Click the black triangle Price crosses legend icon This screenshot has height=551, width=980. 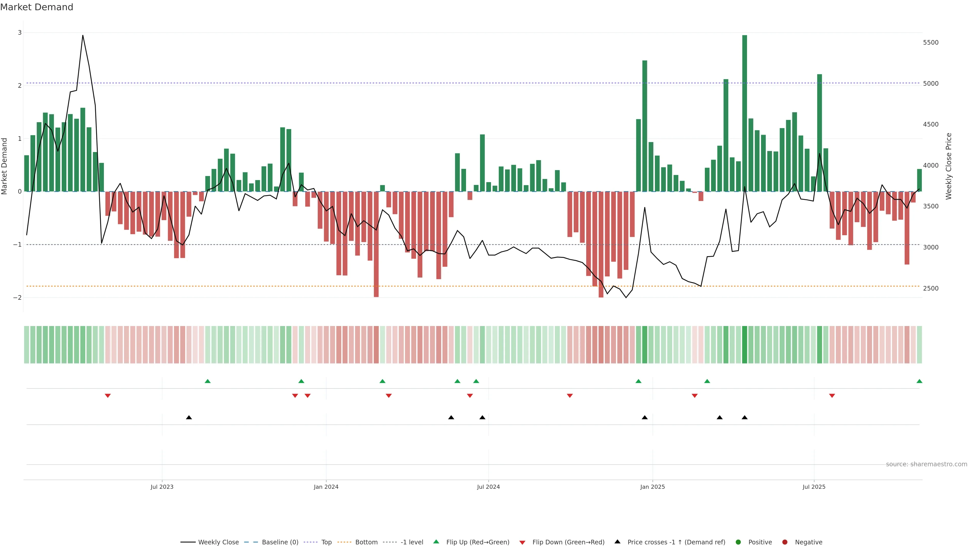[617, 542]
